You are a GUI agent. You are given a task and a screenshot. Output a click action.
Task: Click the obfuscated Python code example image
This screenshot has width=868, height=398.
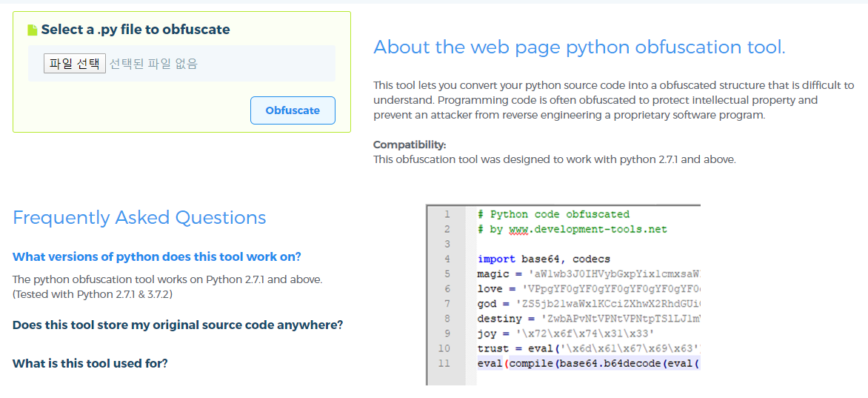(563, 295)
